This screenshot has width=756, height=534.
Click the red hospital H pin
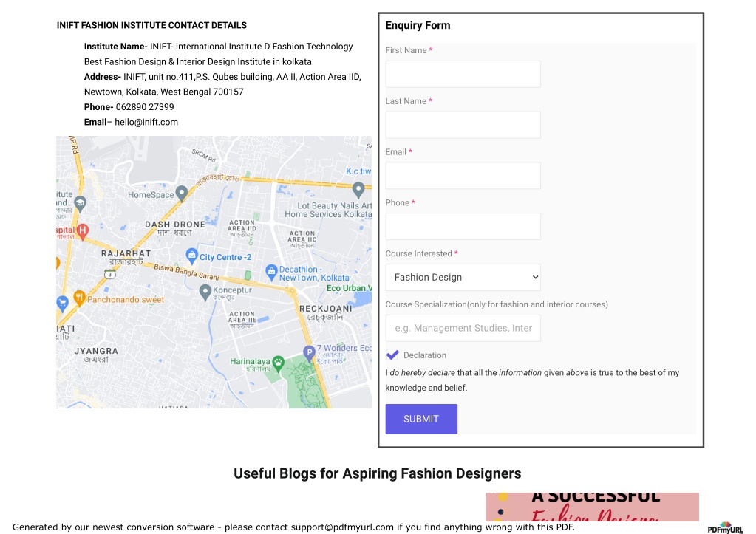(x=83, y=231)
